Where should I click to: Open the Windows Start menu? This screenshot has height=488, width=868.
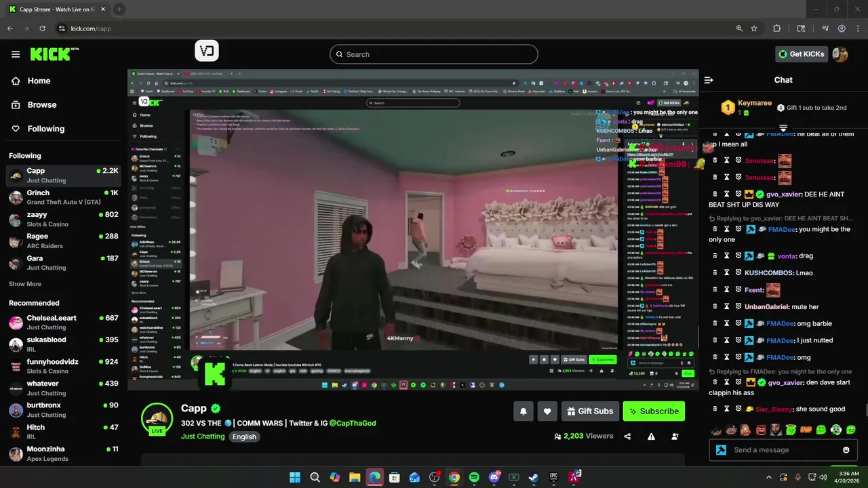(295, 477)
